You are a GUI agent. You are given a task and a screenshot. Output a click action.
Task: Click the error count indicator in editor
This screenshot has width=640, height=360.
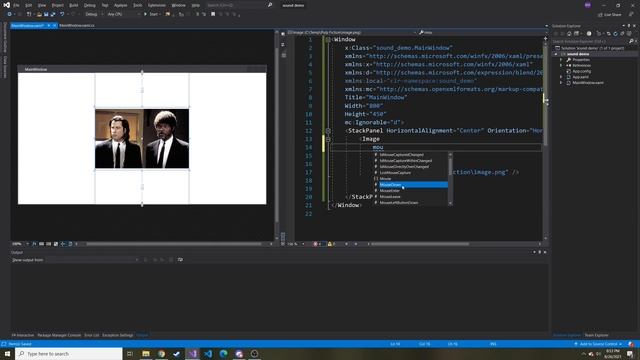coord(317,244)
